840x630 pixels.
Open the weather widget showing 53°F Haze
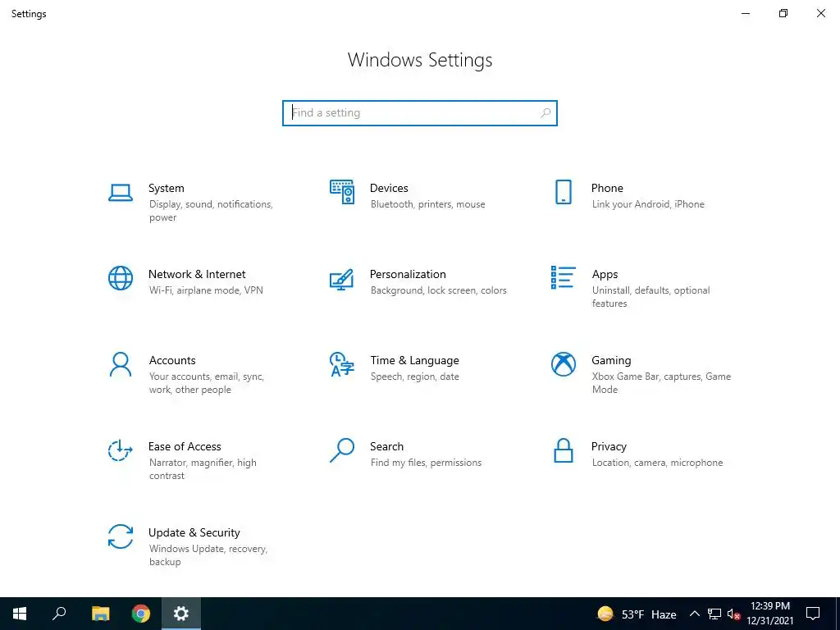click(x=637, y=614)
